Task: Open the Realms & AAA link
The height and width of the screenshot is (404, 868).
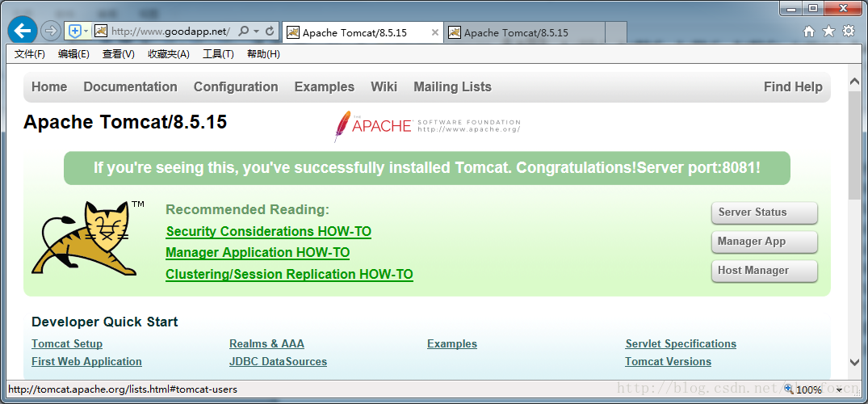Action: (266, 343)
